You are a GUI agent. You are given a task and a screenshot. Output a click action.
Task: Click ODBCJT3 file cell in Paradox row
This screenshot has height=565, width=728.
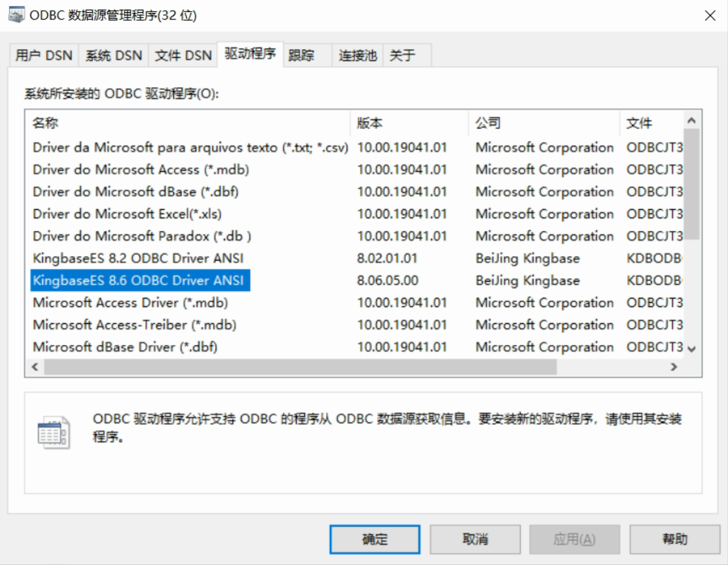point(654,236)
